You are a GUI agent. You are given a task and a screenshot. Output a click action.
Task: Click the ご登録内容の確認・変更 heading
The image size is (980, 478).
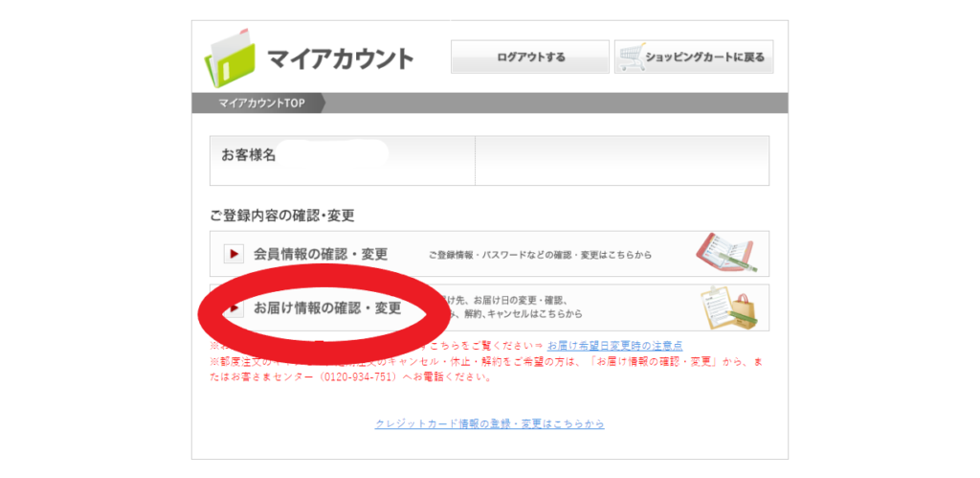point(282,216)
